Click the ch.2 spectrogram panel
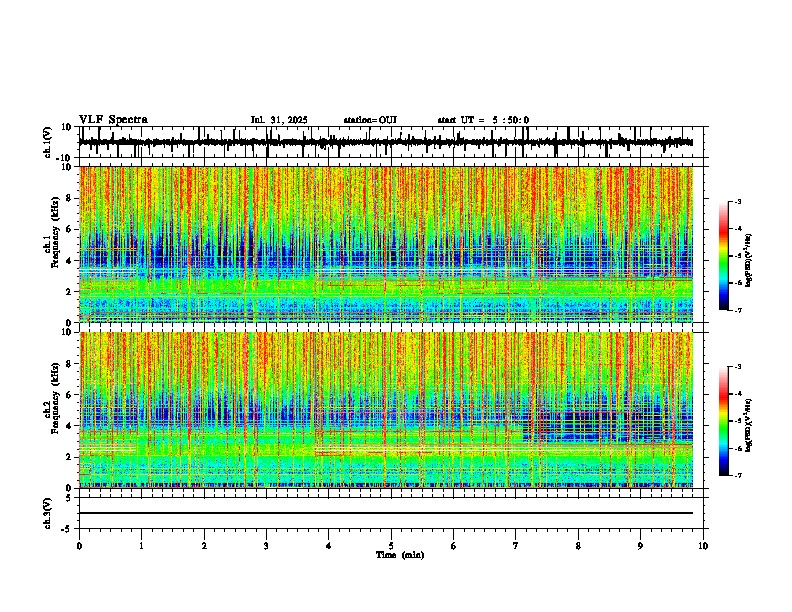Screen dimensions: 792x612 386,410
